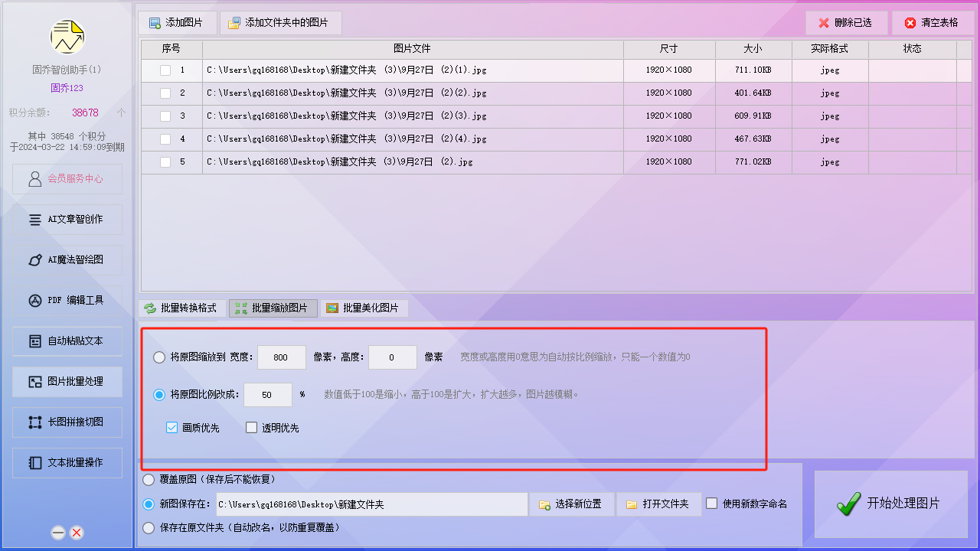The width and height of the screenshot is (980, 551).
Task: Click the height field showing 0
Action: [393, 357]
